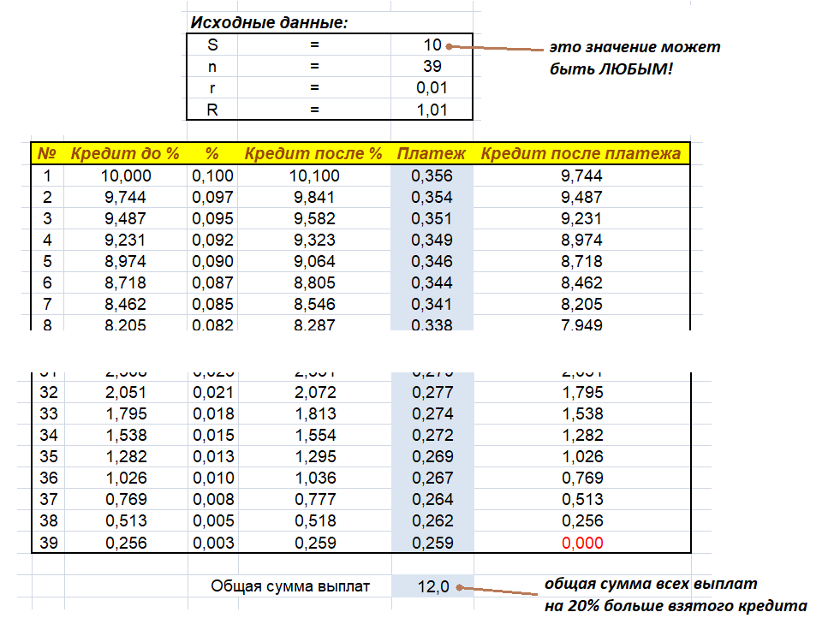Click payment value 0,354
Screen dimensions: 840x624
[432, 197]
